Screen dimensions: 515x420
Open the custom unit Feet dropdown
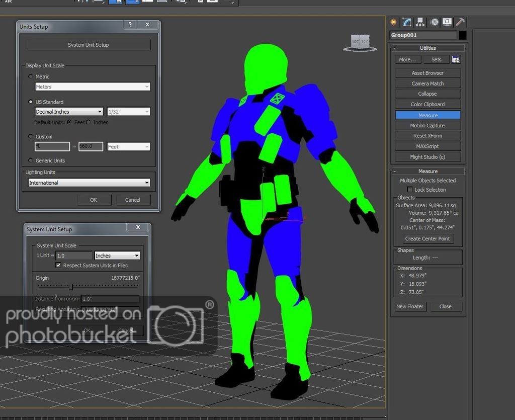128,146
